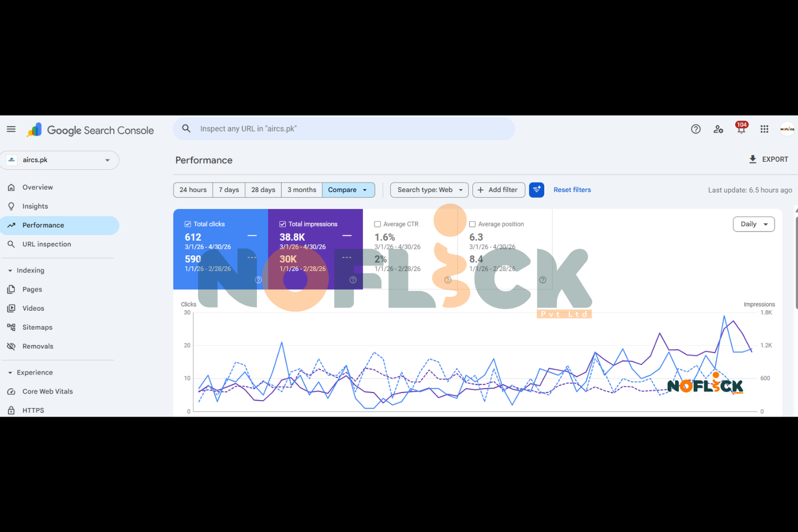Open Performance in the sidebar
Screen dimensions: 798x532
(x=60, y=226)
